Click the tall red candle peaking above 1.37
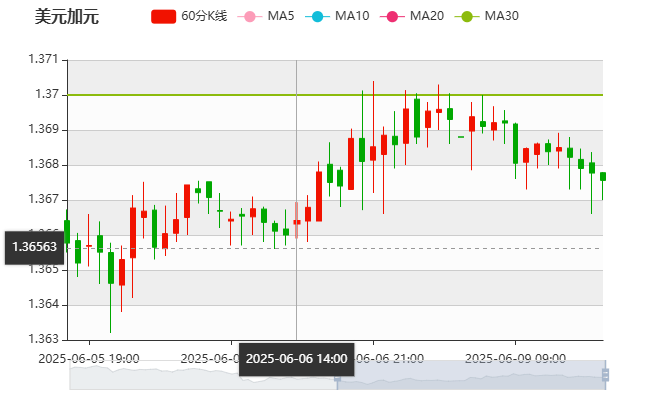This screenshot has height=400, width=670. point(373,153)
